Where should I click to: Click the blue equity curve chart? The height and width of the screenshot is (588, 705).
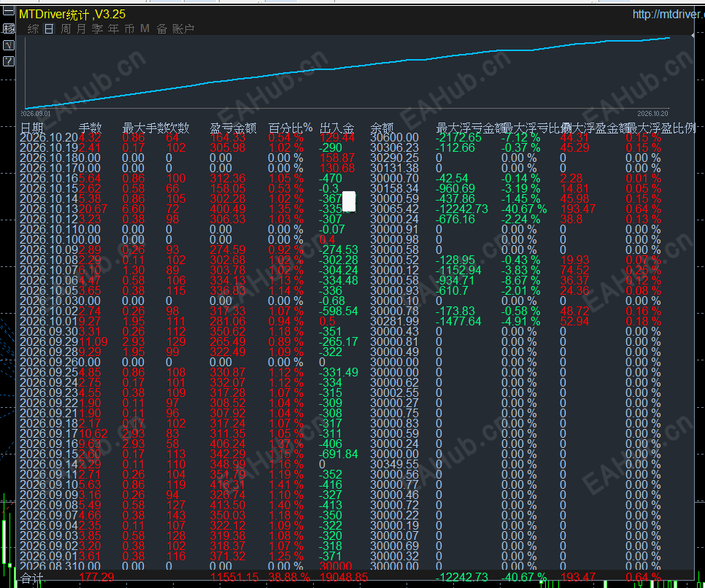347,73
